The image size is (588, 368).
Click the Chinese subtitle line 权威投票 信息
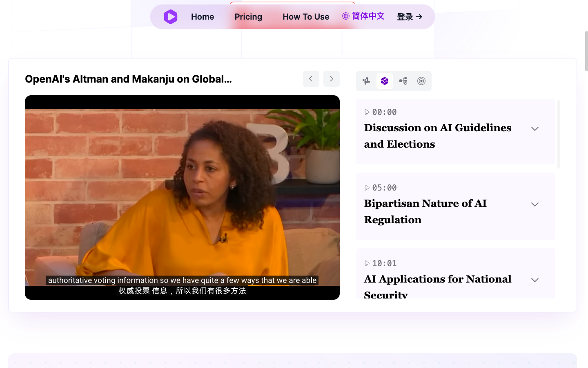click(182, 291)
